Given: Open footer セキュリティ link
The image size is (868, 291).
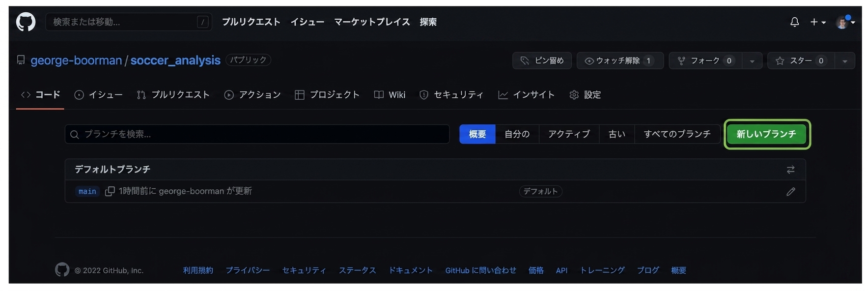Looking at the screenshot, I should (x=304, y=270).
